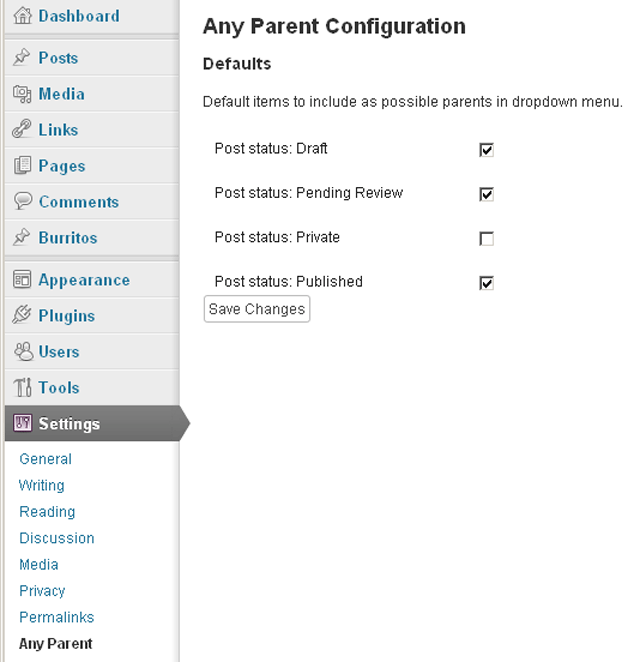
Task: Enable the Post status Private checkbox
Action: click(x=486, y=239)
